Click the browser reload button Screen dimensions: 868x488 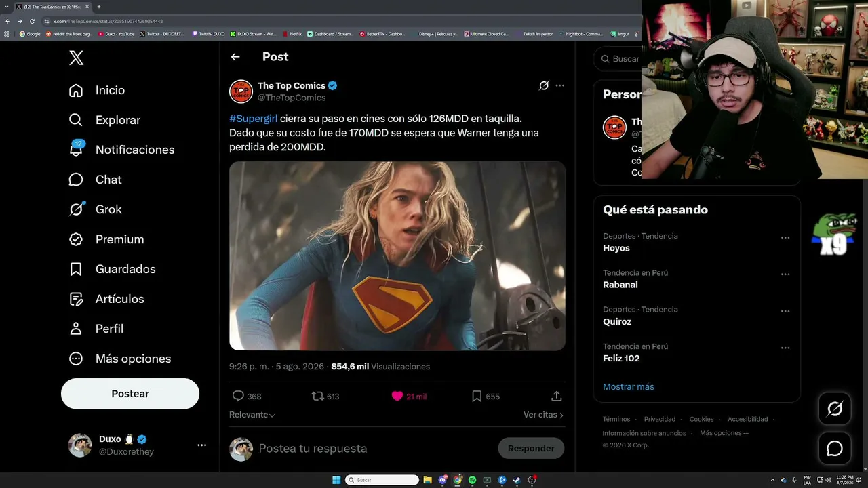(32, 21)
